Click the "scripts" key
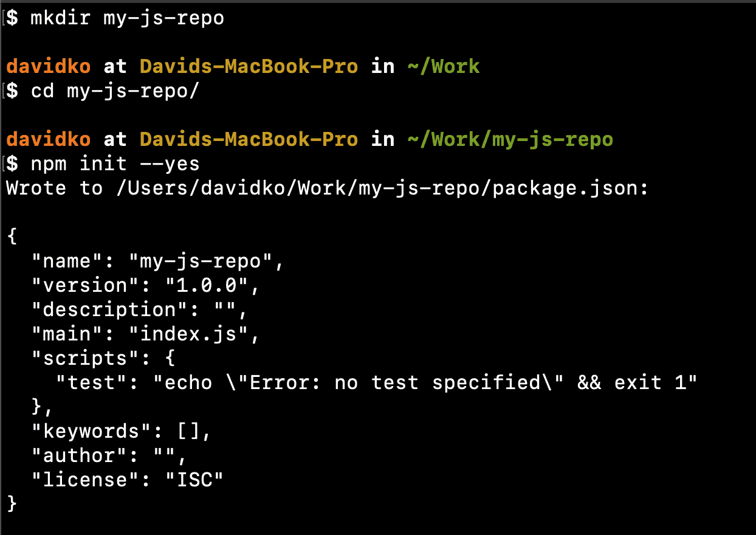 click(x=84, y=359)
